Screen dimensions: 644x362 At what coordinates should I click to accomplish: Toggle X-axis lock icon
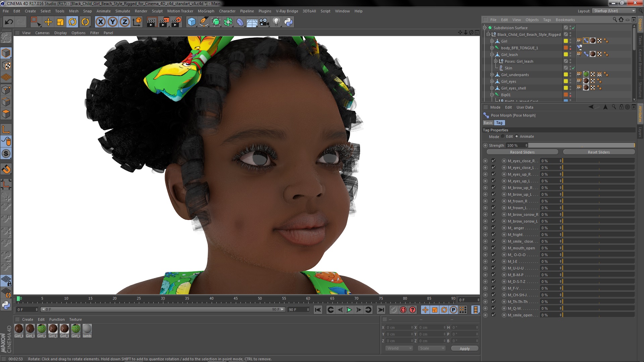100,22
